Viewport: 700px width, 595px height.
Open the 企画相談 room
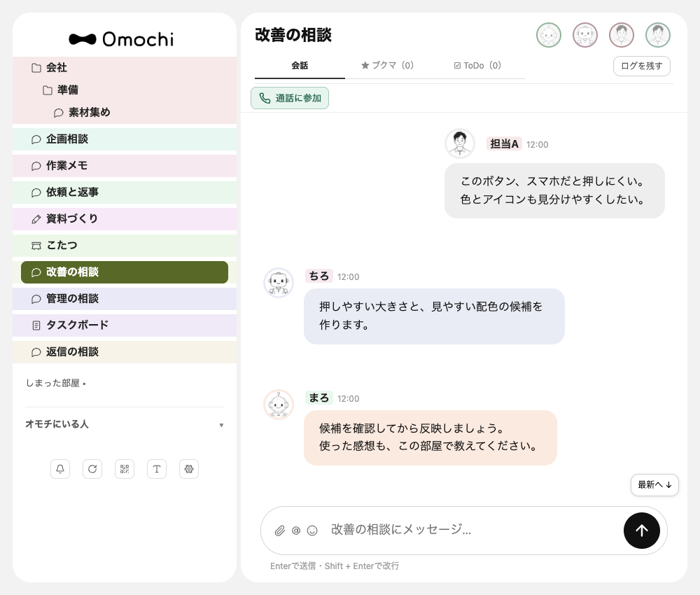tap(125, 139)
